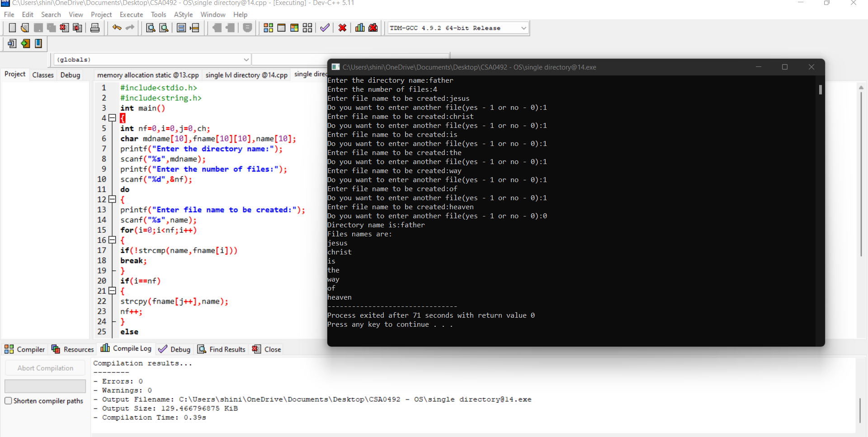Open the Profile Analysis bar-chart icon

pyautogui.click(x=359, y=28)
